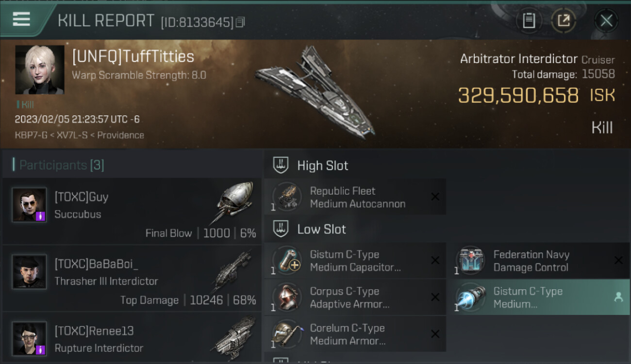The image size is (631, 364).
Task: Open the hamburger menu icon
Action: [x=21, y=19]
